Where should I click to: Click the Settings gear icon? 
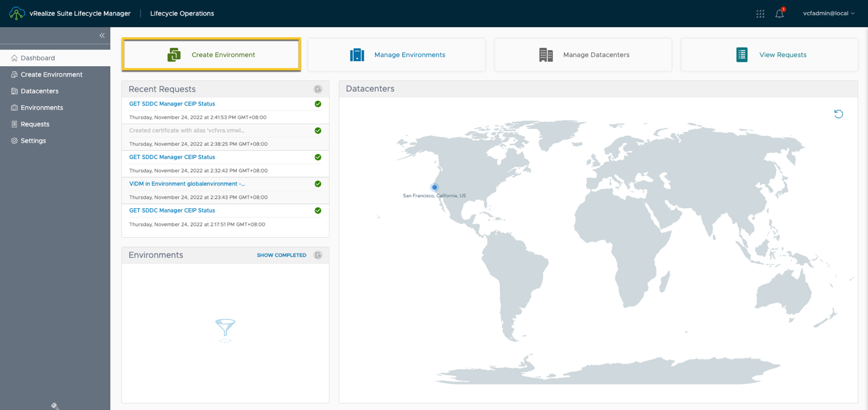coord(14,141)
